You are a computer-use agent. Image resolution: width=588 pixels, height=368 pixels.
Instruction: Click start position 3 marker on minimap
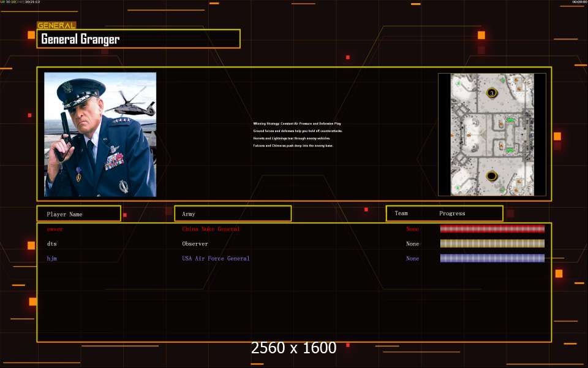point(491,93)
